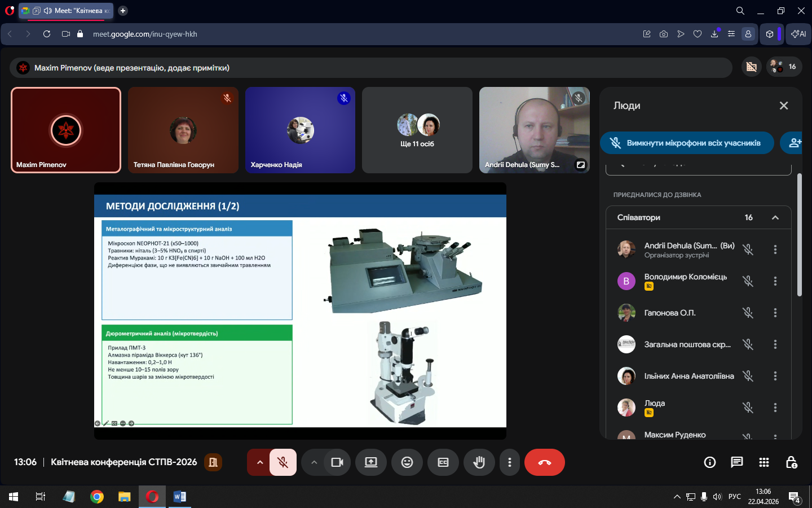Expand audio settings arrow beside microphone

click(259, 462)
